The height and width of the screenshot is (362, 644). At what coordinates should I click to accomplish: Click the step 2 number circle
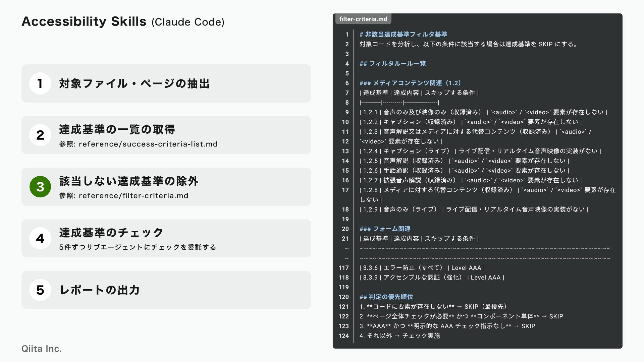coord(40,135)
